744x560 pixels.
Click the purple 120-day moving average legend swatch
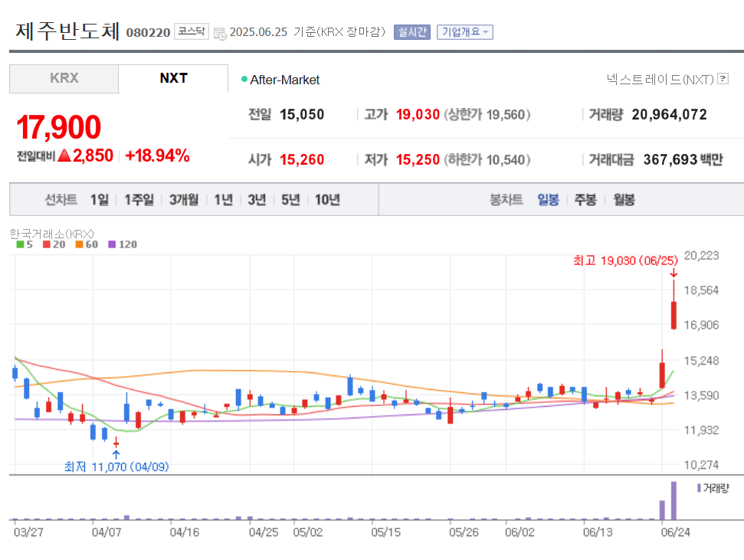point(112,244)
